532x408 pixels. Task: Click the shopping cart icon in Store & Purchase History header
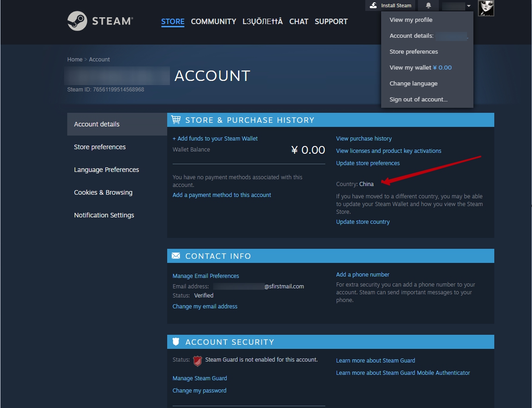coord(176,120)
